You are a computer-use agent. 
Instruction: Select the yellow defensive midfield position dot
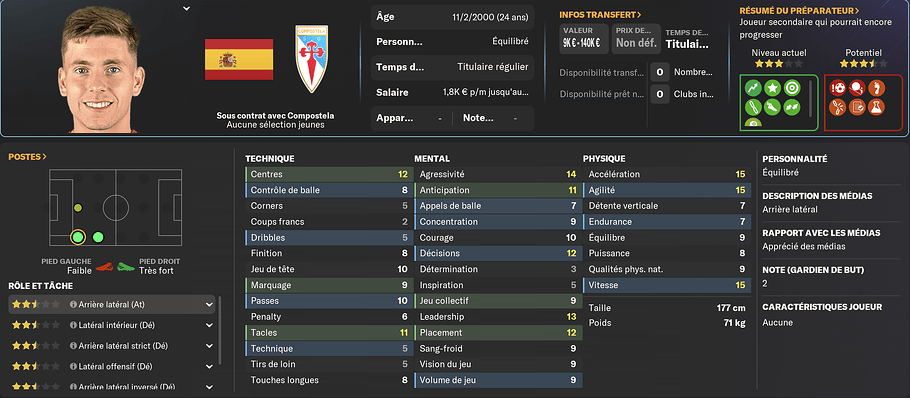[78, 208]
